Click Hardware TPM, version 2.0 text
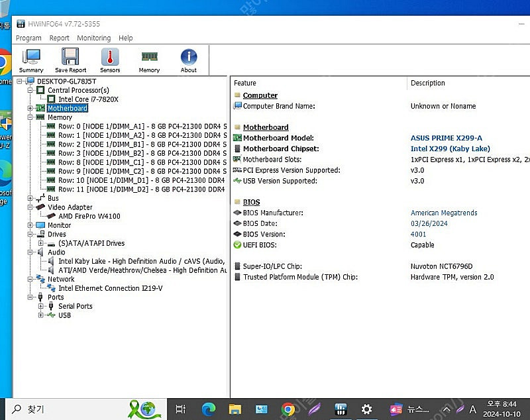The width and height of the screenshot is (530, 420). [452, 277]
